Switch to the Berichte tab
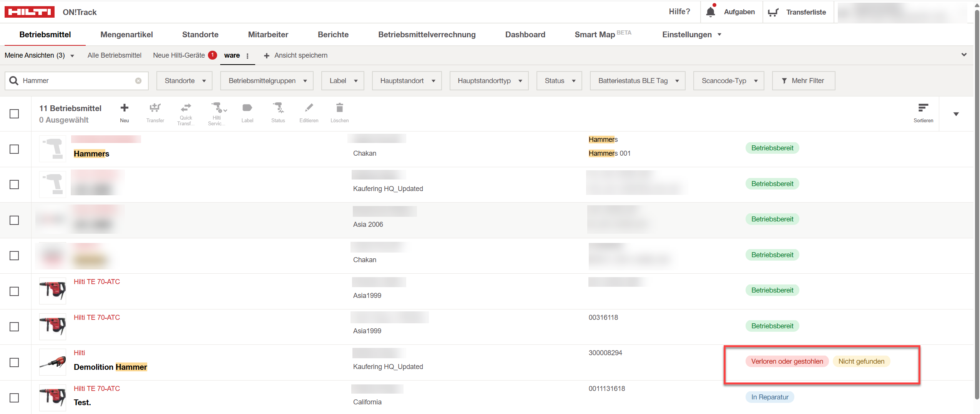Viewport: 980px width, 414px height. point(333,35)
